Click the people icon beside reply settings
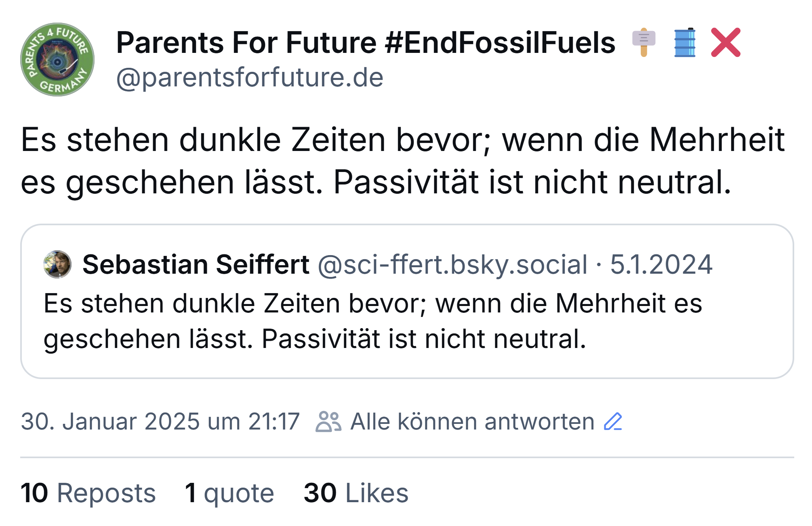Image resolution: width=812 pixels, height=526 pixels. (328, 421)
